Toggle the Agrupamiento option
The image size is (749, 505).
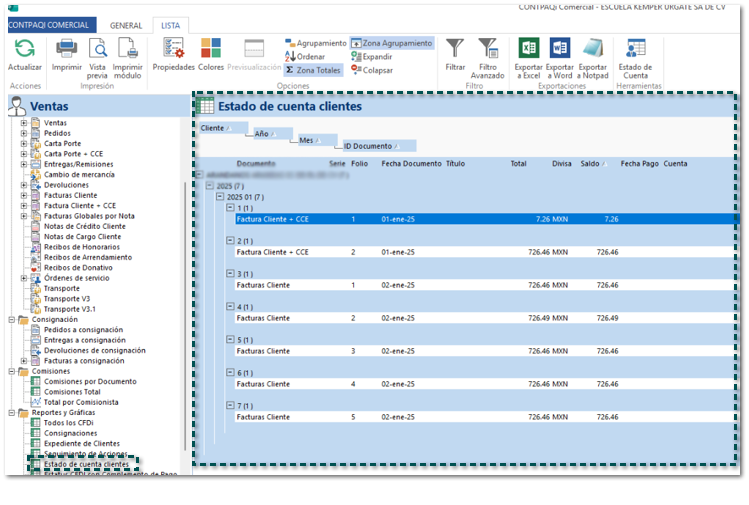315,44
